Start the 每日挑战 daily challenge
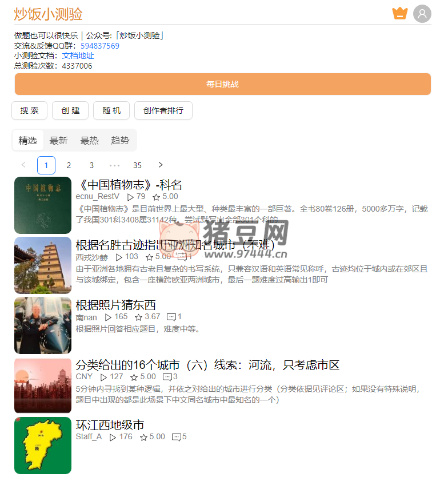 [223, 84]
